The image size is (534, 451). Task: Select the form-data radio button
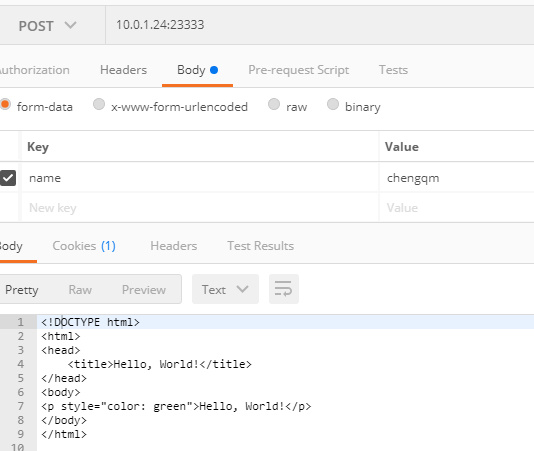click(x=5, y=104)
